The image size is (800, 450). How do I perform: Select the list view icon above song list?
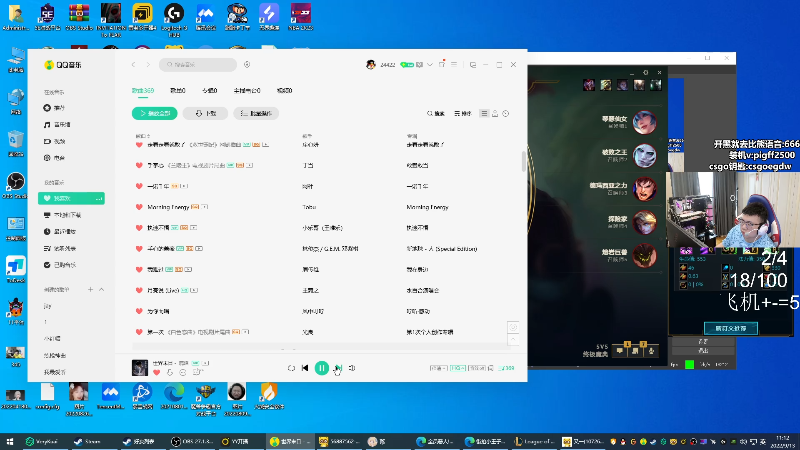(x=484, y=113)
